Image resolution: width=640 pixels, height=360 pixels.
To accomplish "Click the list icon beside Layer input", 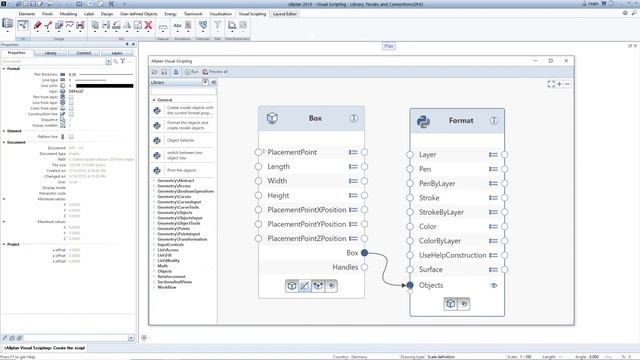I will coord(493,155).
